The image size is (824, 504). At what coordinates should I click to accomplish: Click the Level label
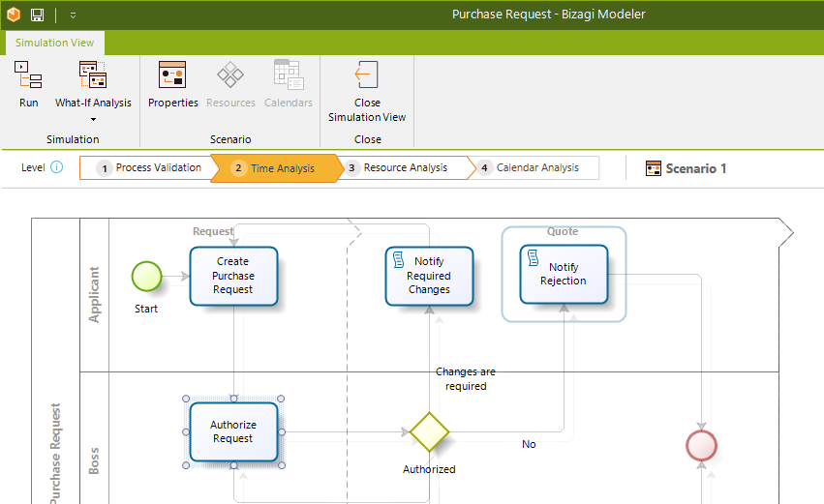tap(33, 167)
